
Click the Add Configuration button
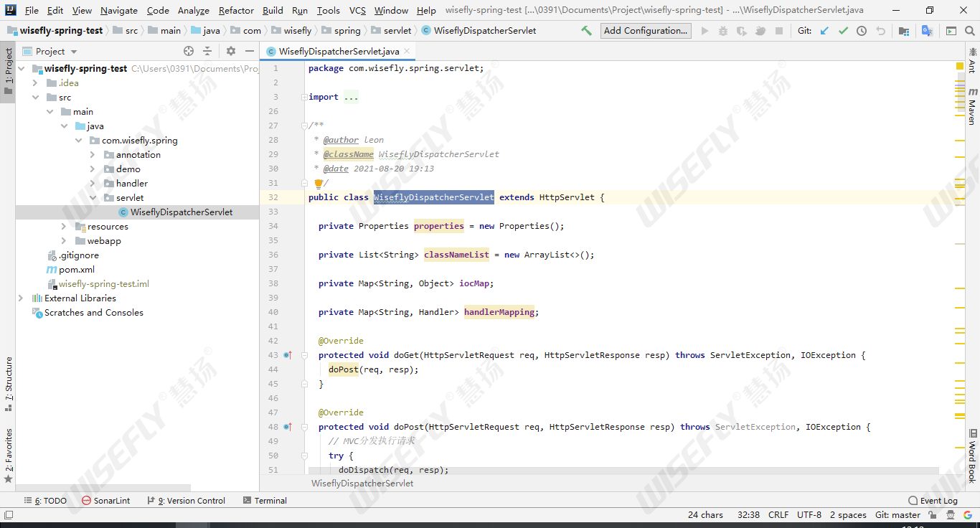646,31
